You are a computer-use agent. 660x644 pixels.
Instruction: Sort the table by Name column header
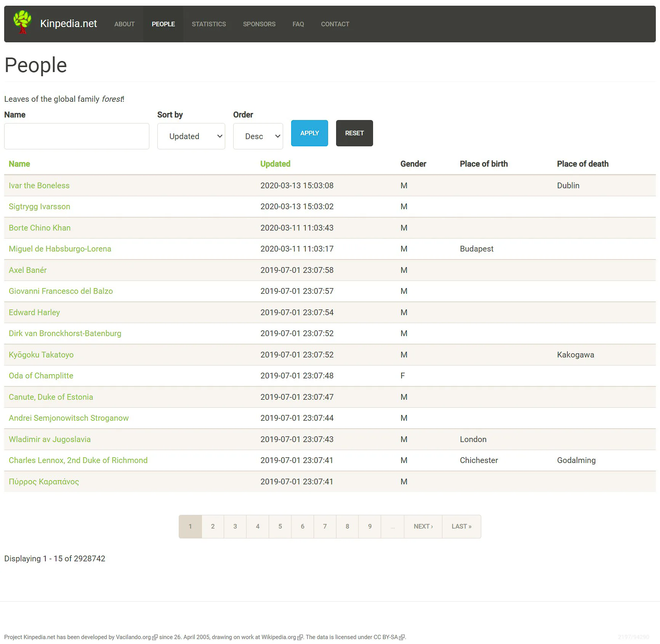click(19, 164)
